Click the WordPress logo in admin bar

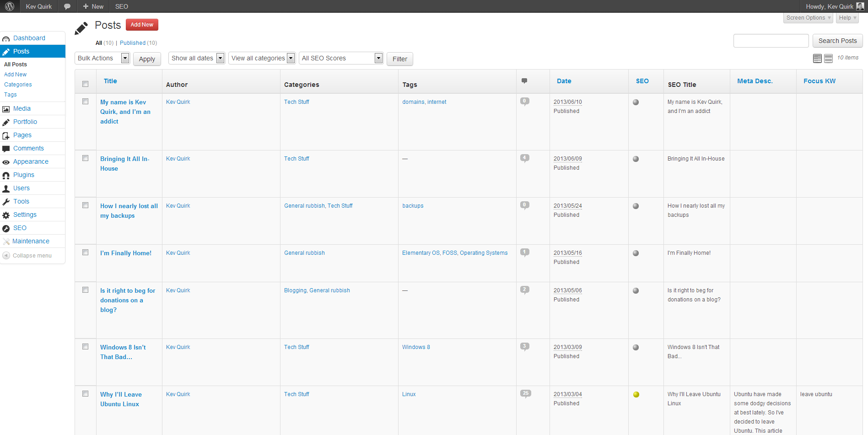click(x=10, y=6)
